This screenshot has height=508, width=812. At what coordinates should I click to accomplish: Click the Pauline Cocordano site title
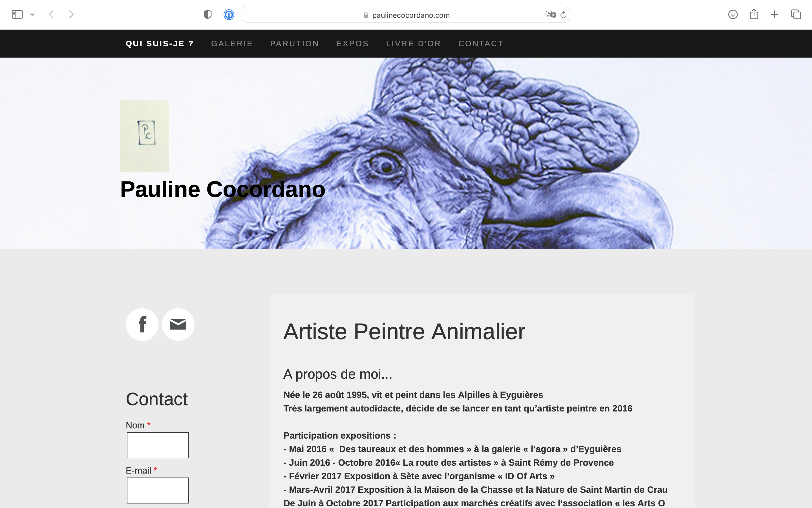[222, 189]
